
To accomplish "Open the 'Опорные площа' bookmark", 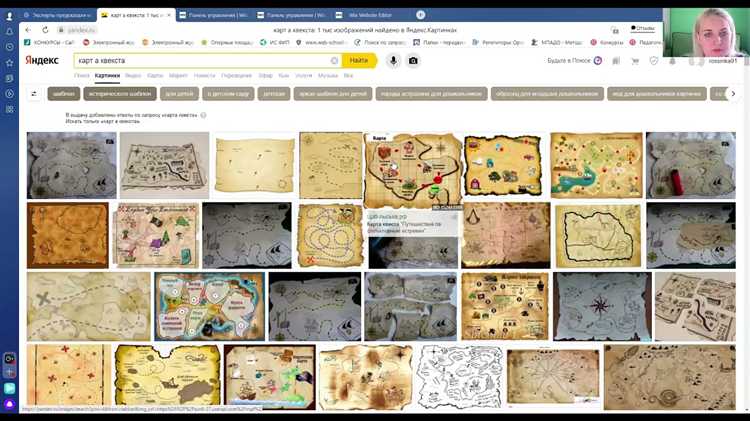I will pos(227,43).
